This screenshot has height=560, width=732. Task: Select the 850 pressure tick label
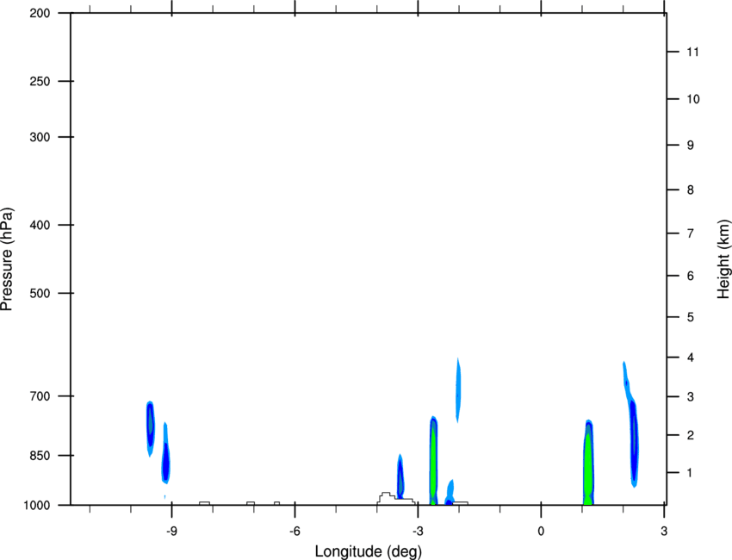(40, 456)
